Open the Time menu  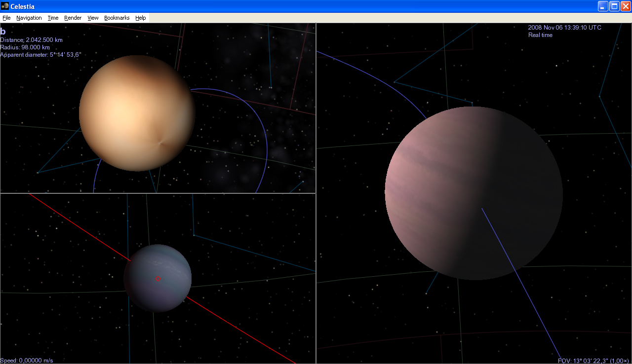pyautogui.click(x=53, y=18)
